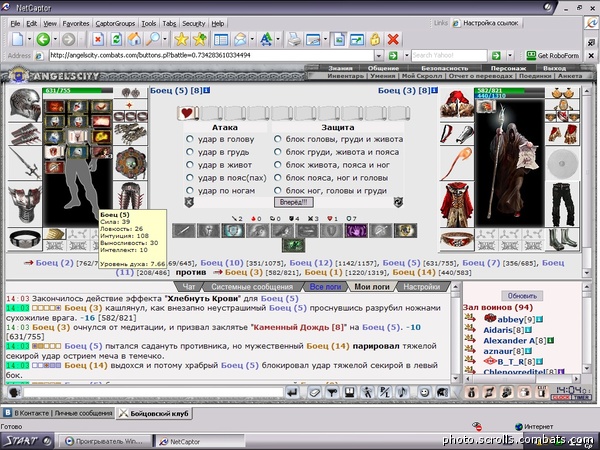Click the Search Yahoo input field

coord(450,55)
